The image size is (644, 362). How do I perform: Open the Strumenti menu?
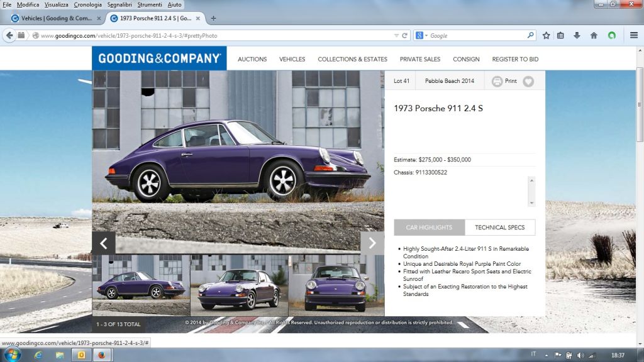coord(150,4)
